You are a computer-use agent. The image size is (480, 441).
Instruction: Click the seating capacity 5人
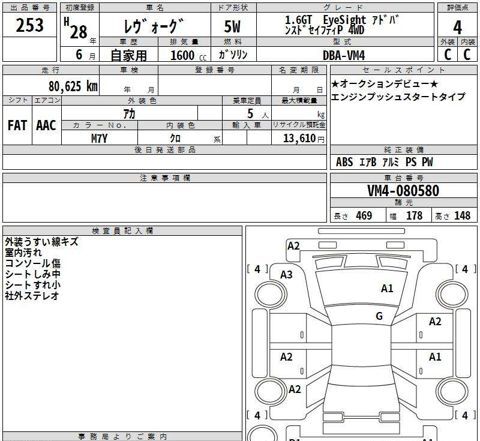click(x=257, y=114)
